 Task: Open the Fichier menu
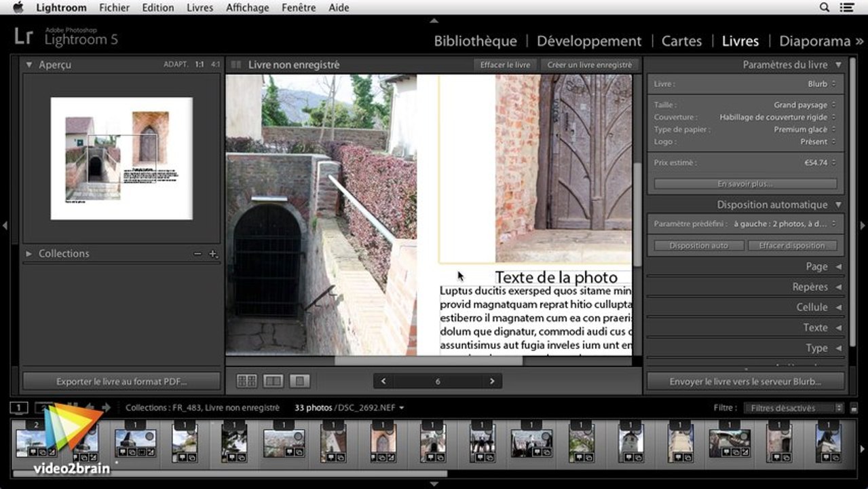point(115,7)
